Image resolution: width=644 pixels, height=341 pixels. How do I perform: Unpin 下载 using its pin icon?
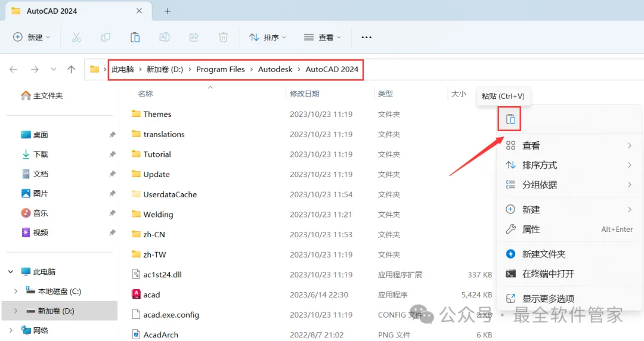[x=112, y=154]
